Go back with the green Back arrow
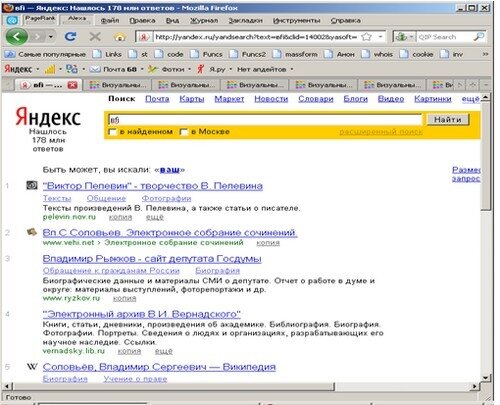 (17, 37)
